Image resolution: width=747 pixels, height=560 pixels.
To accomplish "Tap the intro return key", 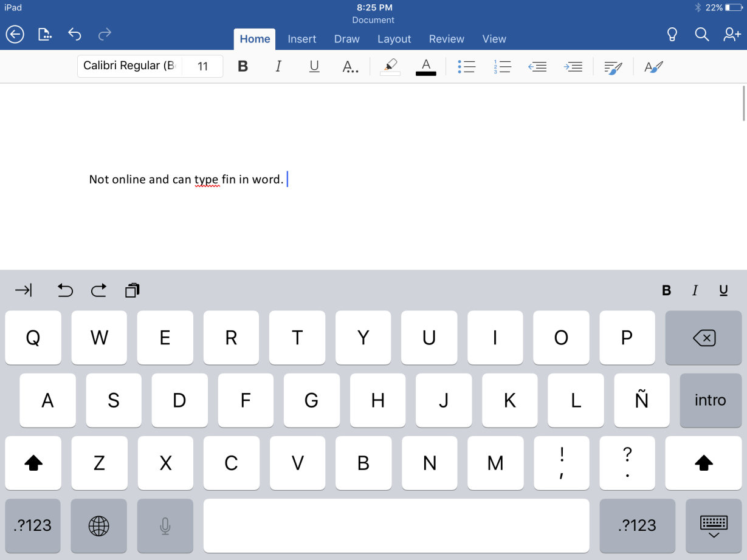I will click(x=711, y=400).
